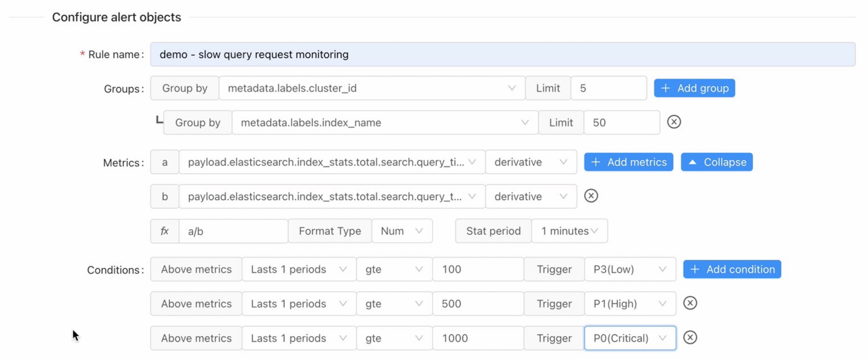Edit the threshold value 1000

[x=477, y=338]
